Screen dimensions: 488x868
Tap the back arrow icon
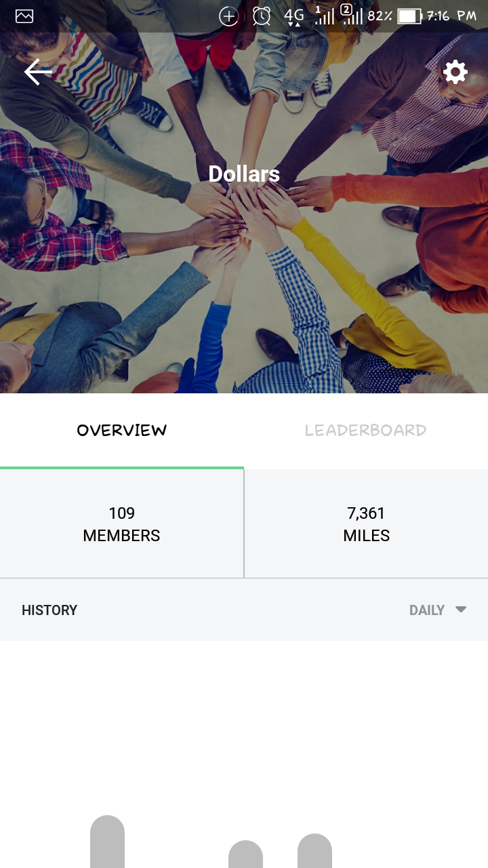point(38,72)
